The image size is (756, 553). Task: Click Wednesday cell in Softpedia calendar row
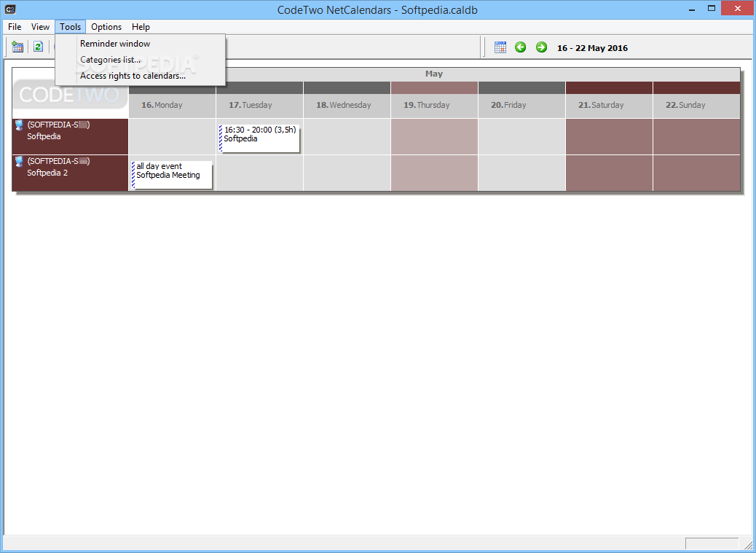click(347, 136)
